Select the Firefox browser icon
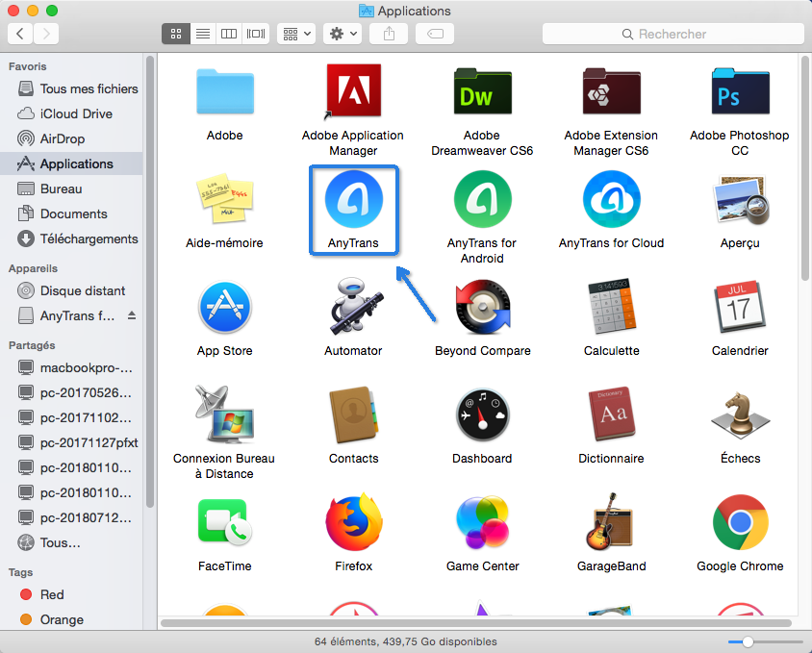812x653 pixels. 354,522
